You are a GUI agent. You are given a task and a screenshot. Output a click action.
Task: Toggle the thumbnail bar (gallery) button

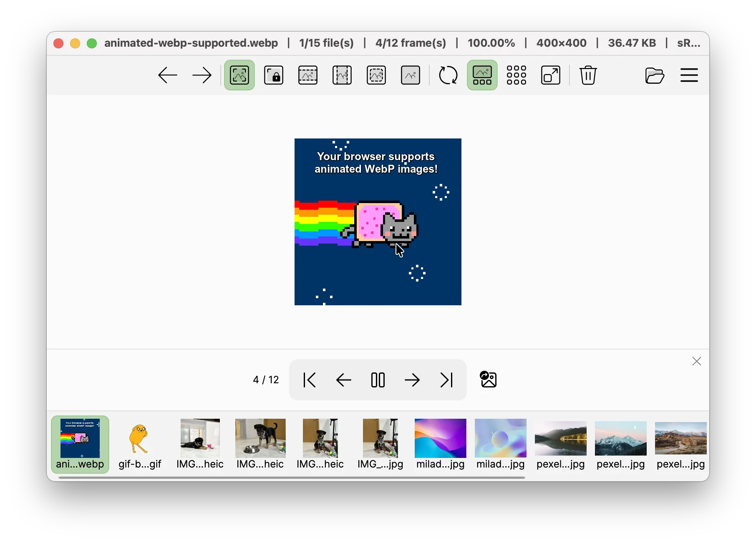click(x=482, y=75)
